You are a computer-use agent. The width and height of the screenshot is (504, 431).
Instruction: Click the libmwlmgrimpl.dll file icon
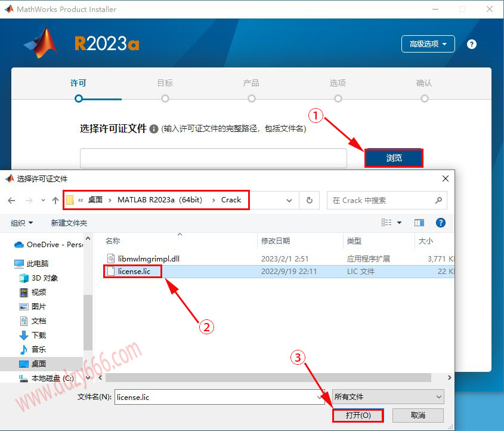[111, 258]
